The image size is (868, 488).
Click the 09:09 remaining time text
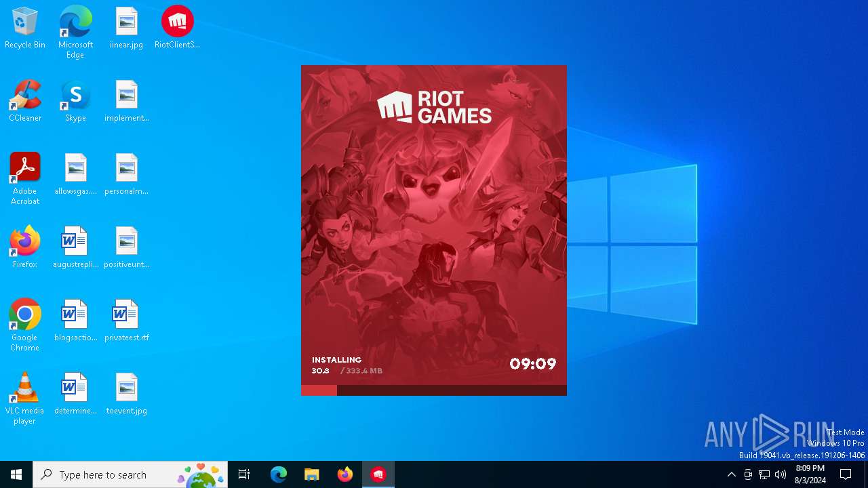533,364
